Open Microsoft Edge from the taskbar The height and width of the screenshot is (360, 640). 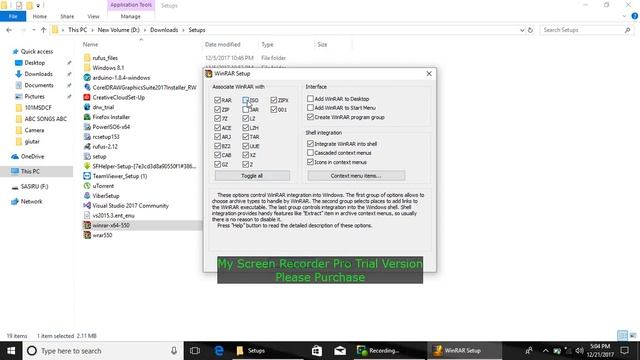coord(219,351)
